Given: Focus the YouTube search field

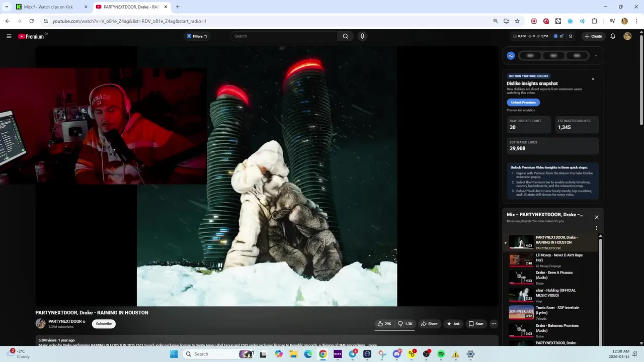Looking at the screenshot, I should tap(285, 36).
